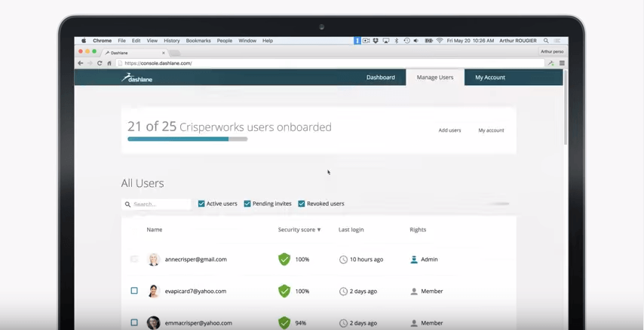Click the volume icon in the menu bar
The height and width of the screenshot is (330, 644).
[416, 41]
